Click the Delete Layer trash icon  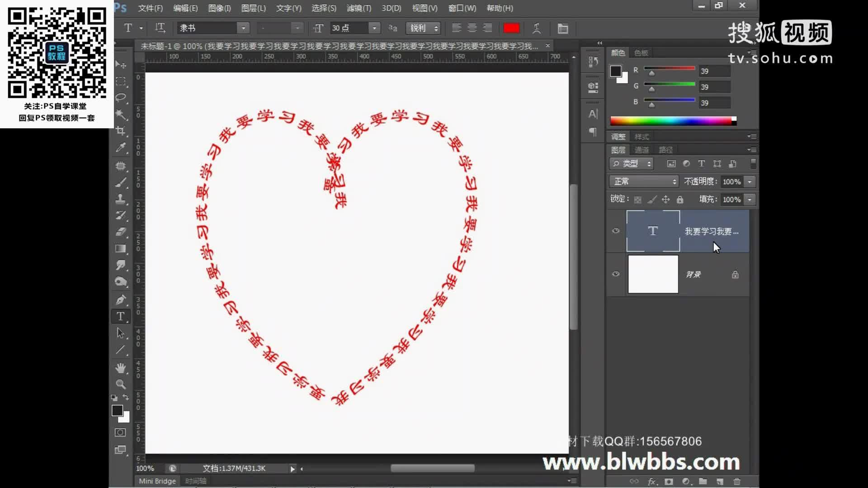[x=737, y=481]
